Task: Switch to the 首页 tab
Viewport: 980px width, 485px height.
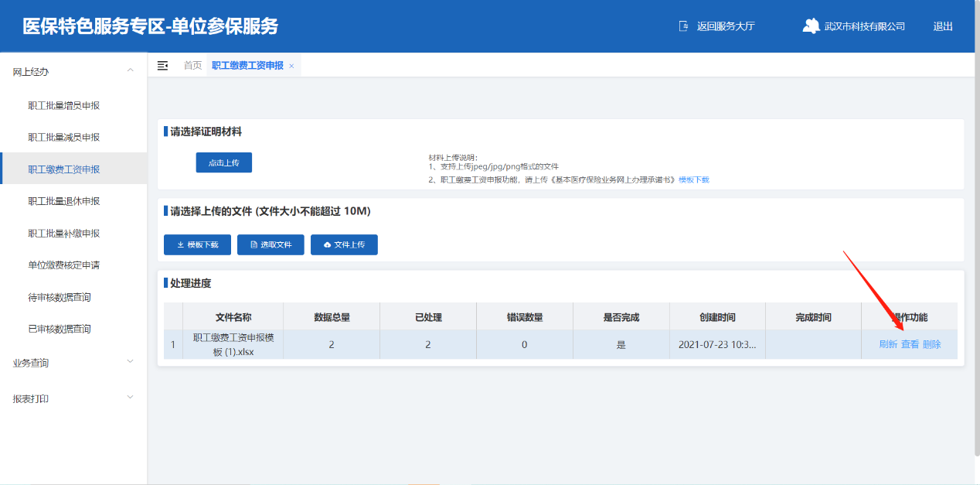Action: [192, 66]
